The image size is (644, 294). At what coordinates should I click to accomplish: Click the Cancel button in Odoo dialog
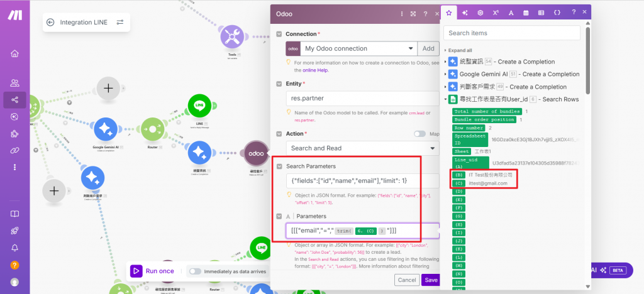407,280
